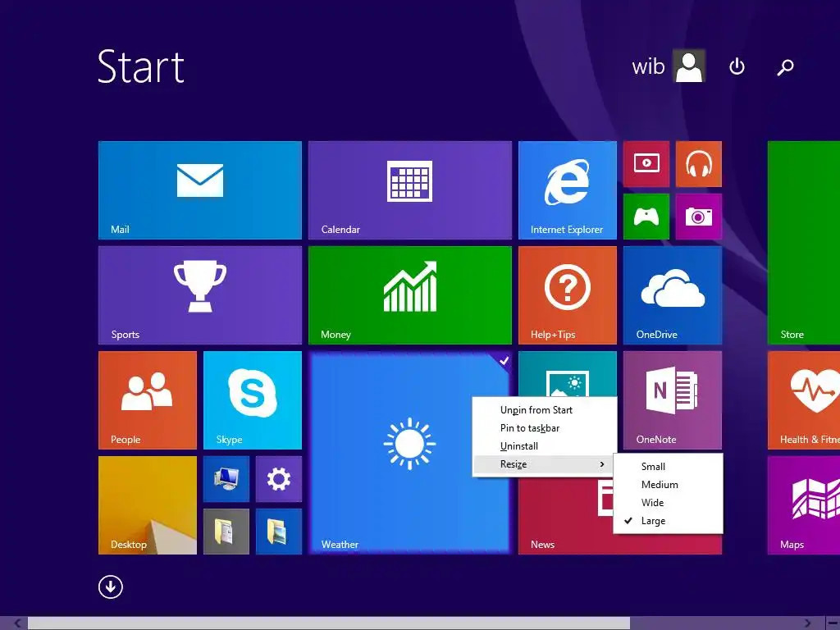Open the wib user account picture
The width and height of the screenshot is (840, 630).
point(689,66)
